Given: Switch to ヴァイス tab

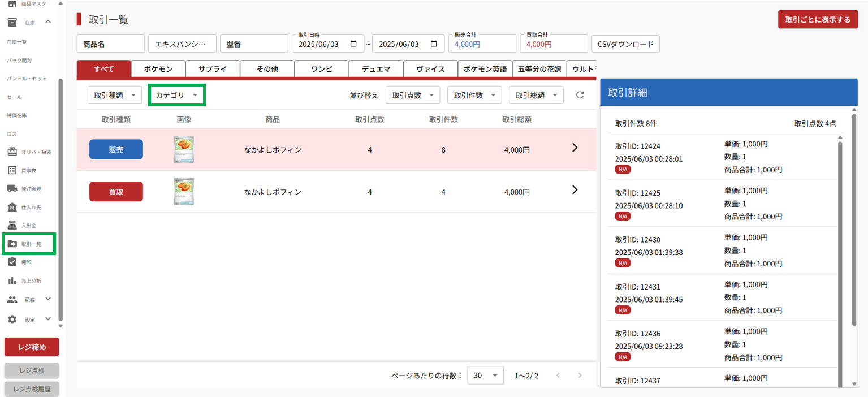Looking at the screenshot, I should click(430, 69).
